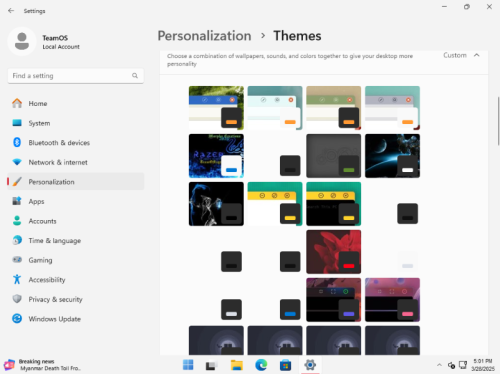Open Home settings
500x374 pixels.
tap(76, 103)
